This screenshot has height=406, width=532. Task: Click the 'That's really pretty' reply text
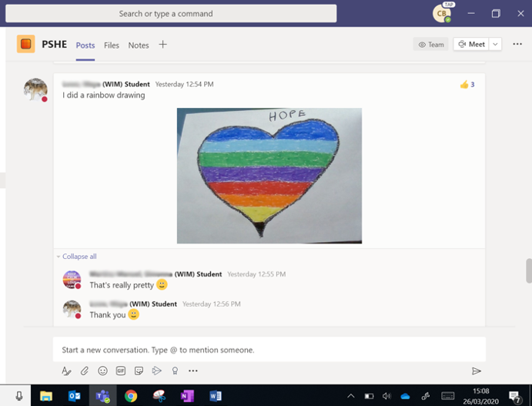[122, 285]
